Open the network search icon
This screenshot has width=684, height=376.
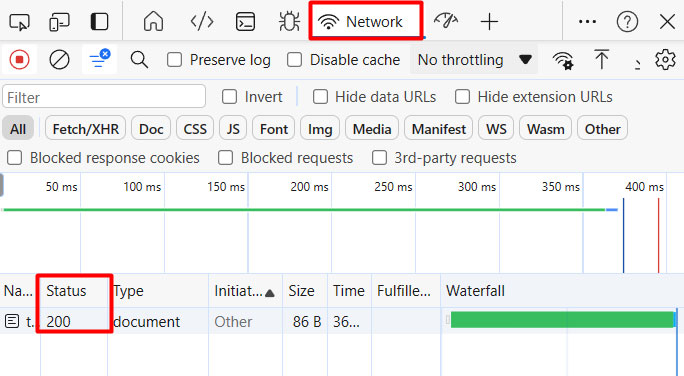tap(139, 59)
